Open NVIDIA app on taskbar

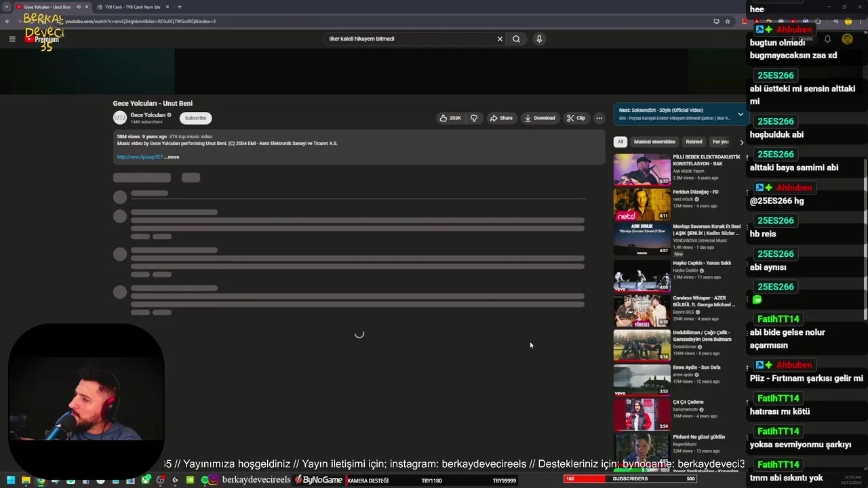(x=190, y=480)
